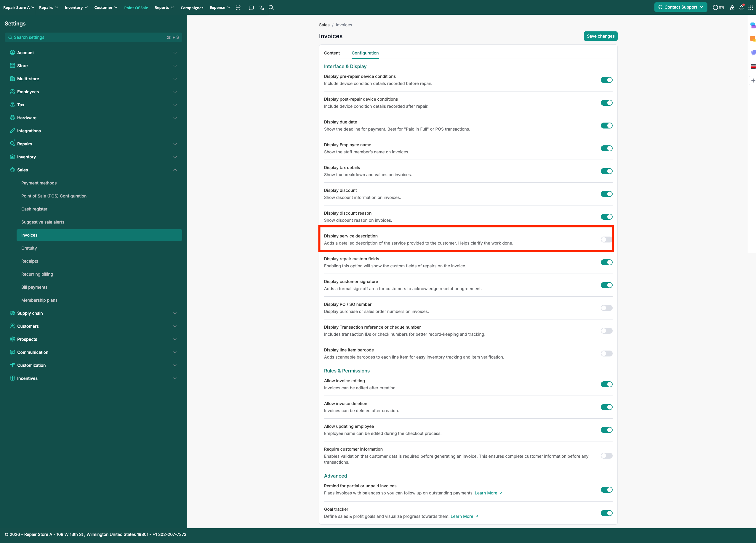Click the Integrations icon in settings sidebar
Viewport: 756px width, 543px height.
[12, 131]
